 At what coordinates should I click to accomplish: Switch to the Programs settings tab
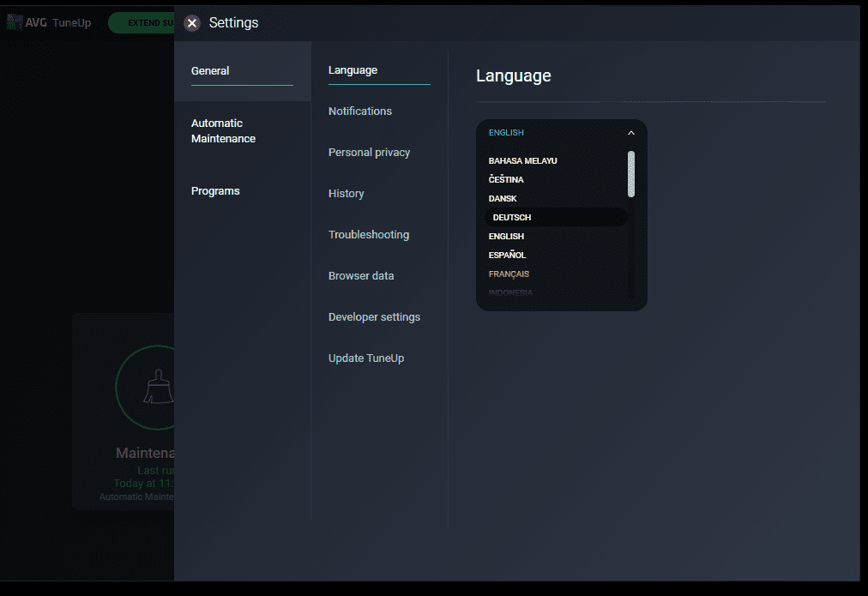point(215,191)
